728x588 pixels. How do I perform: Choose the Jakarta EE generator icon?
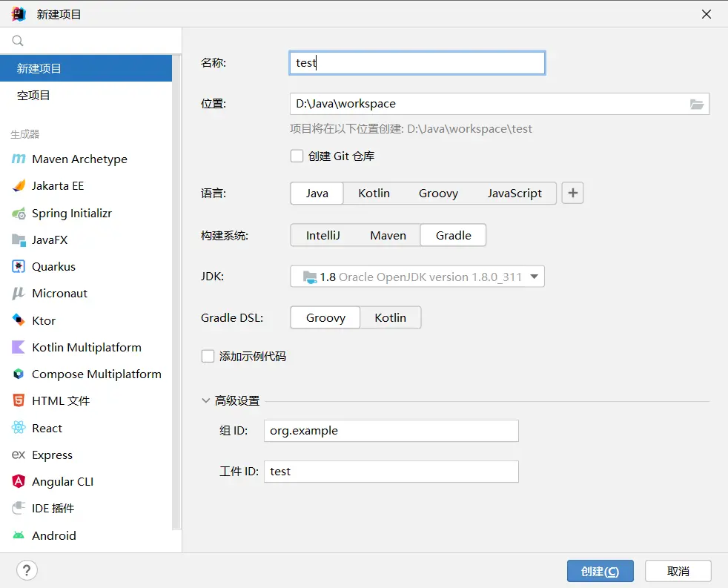click(19, 186)
